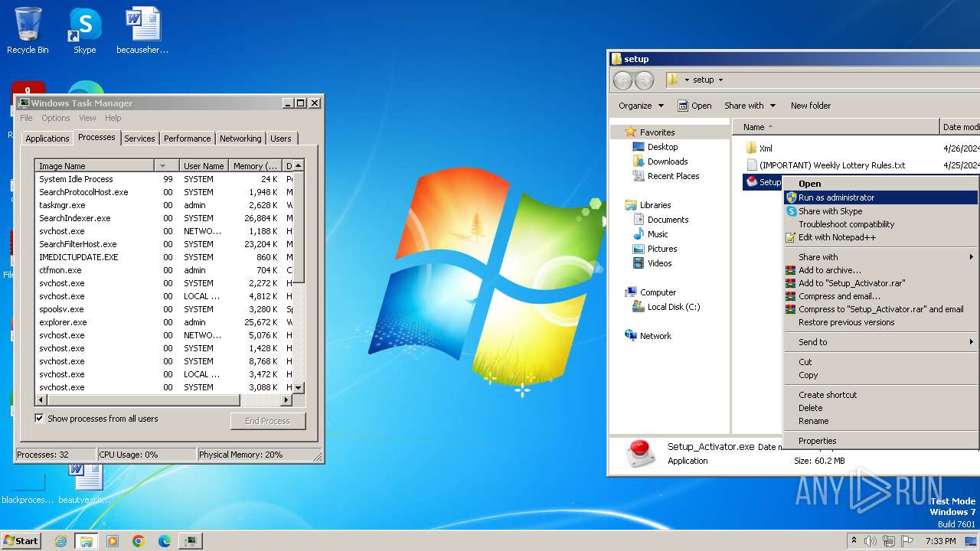Toggle Show processes from all users checkbox
Screen dimensions: 980x551
click(39, 419)
